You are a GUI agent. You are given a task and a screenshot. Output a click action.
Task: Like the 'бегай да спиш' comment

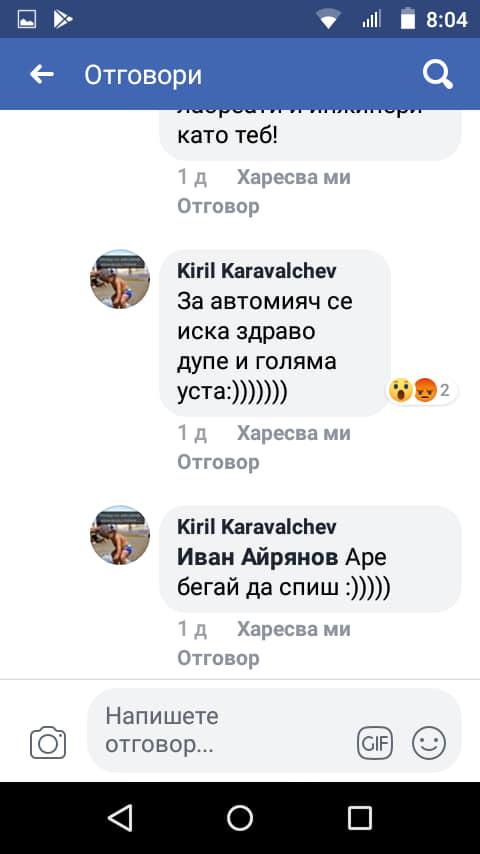pyautogui.click(x=294, y=629)
